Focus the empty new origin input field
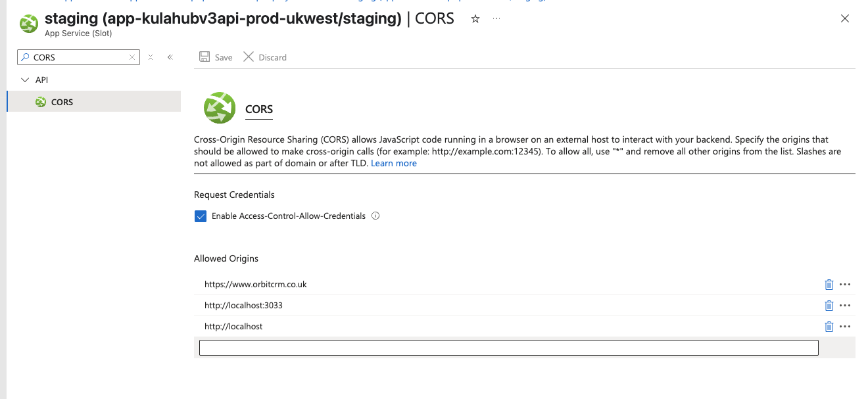 [x=508, y=347]
